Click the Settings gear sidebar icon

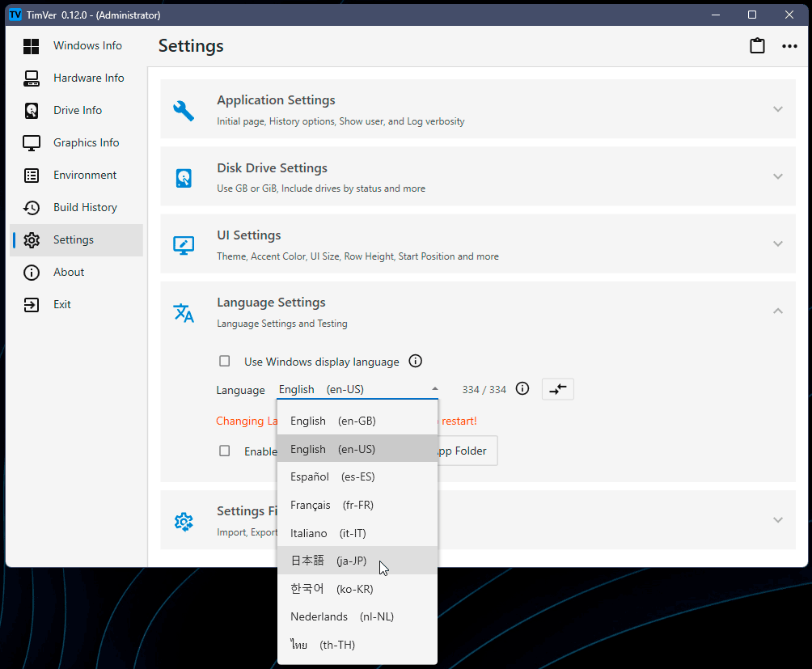point(31,240)
